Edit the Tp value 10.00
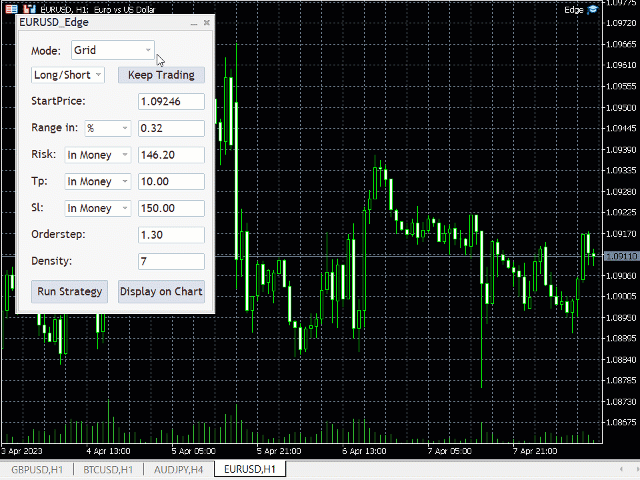The image size is (640, 480). click(171, 182)
